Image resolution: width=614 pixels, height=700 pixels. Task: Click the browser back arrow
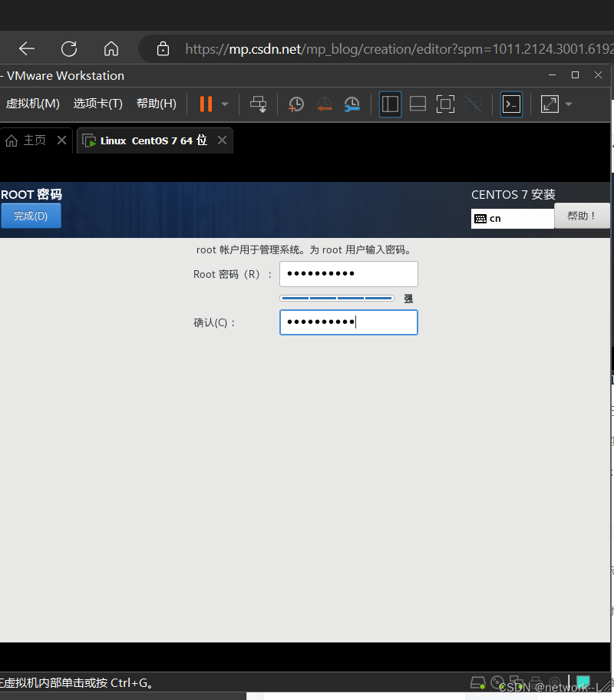27,48
